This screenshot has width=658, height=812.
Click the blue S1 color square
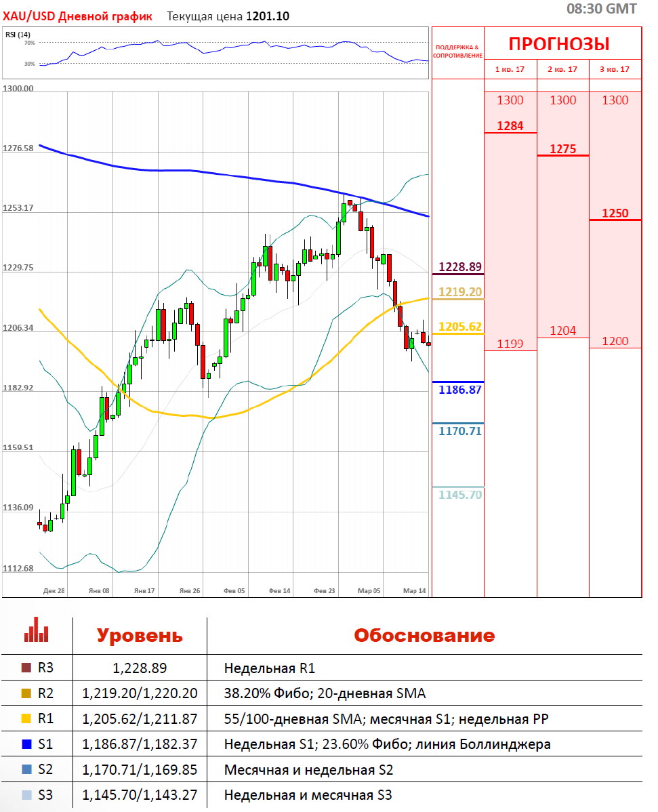26,744
